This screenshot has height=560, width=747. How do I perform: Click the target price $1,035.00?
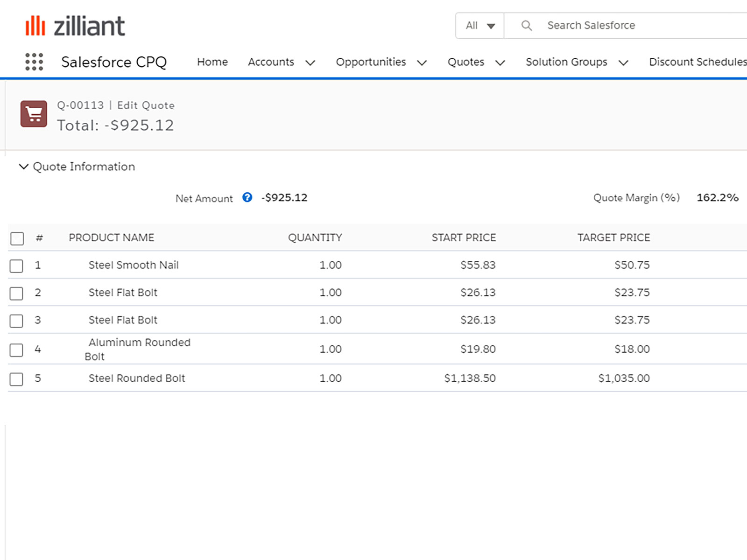624,378
